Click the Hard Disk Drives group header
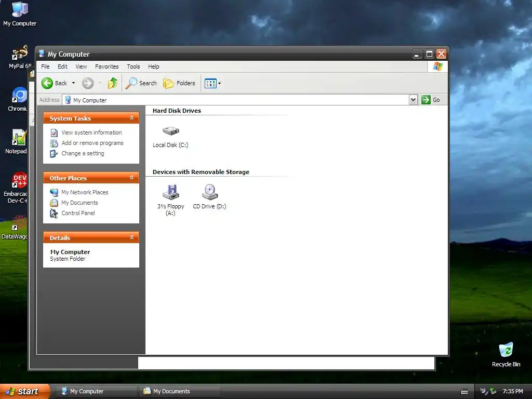The width and height of the screenshot is (532, 399). point(177,111)
